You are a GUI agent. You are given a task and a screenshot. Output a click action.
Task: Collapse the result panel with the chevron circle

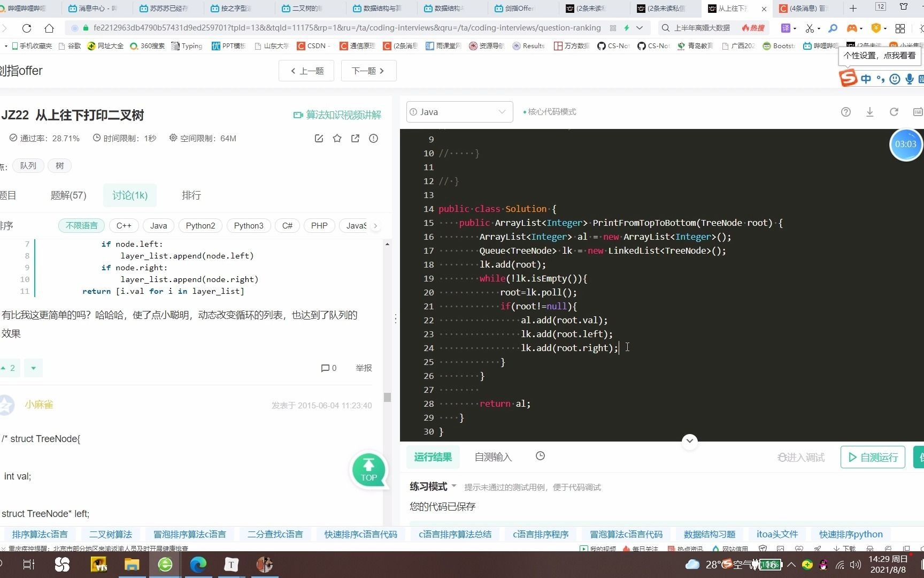click(689, 441)
